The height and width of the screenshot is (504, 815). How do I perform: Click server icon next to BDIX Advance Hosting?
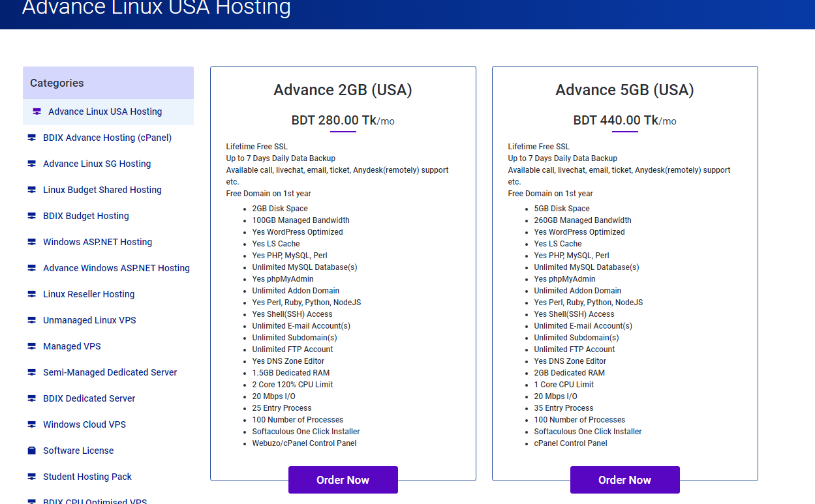click(31, 138)
